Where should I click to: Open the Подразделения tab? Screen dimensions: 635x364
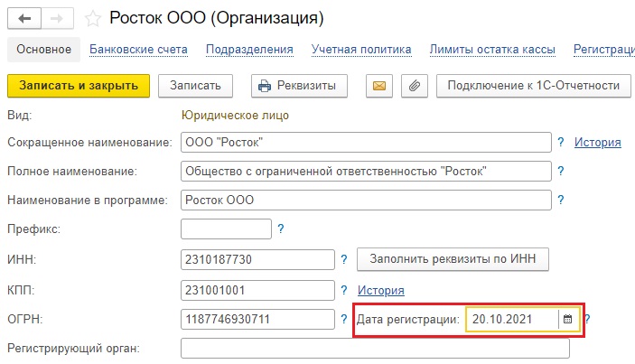tap(249, 50)
